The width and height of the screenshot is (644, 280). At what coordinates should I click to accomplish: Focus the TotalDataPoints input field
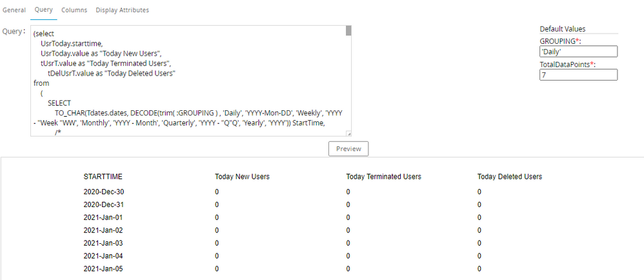578,75
